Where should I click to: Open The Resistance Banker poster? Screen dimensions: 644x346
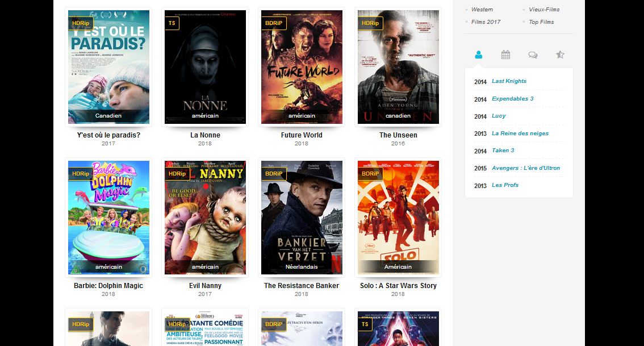pyautogui.click(x=302, y=218)
